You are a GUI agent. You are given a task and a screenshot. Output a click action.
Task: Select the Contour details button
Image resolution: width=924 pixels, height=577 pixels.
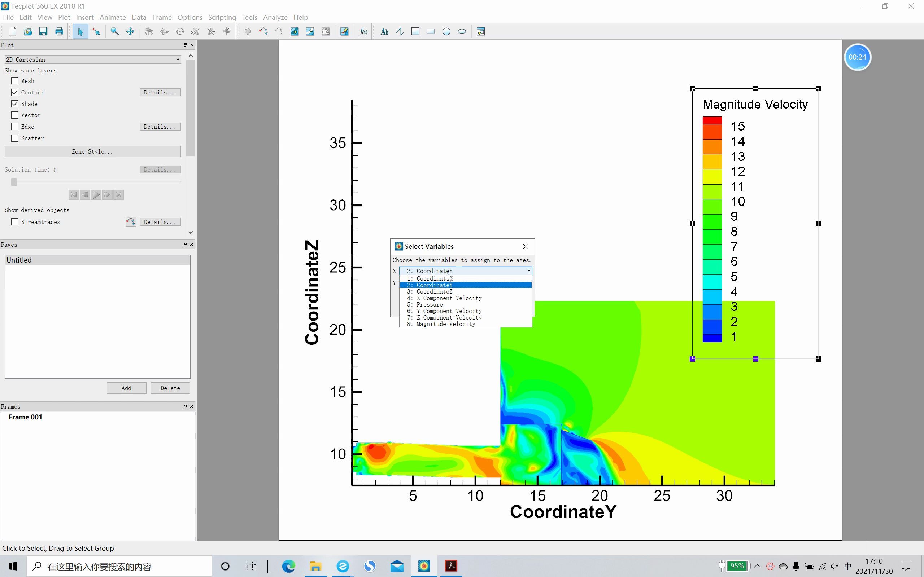click(159, 92)
